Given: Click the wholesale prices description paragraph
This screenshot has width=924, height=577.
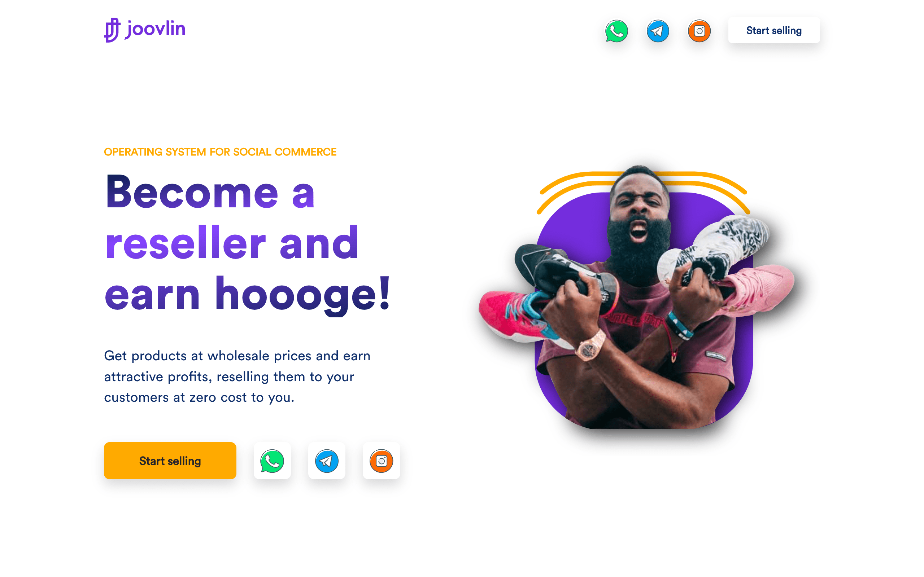Looking at the screenshot, I should pyautogui.click(x=237, y=376).
